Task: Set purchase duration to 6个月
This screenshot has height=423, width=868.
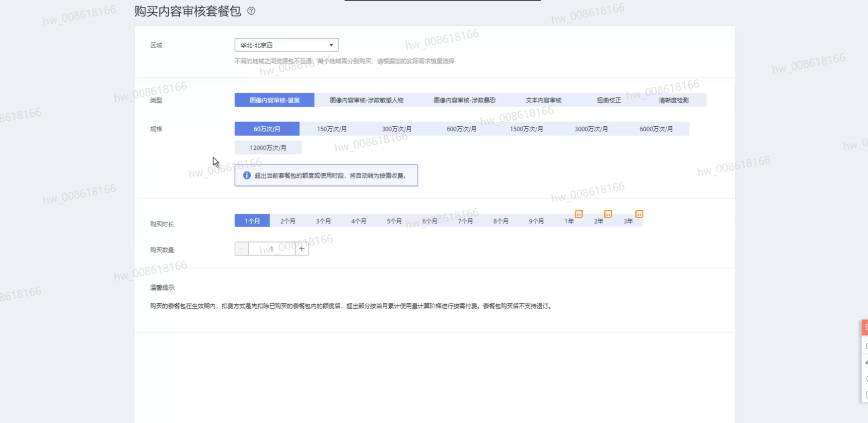Action: [430, 221]
